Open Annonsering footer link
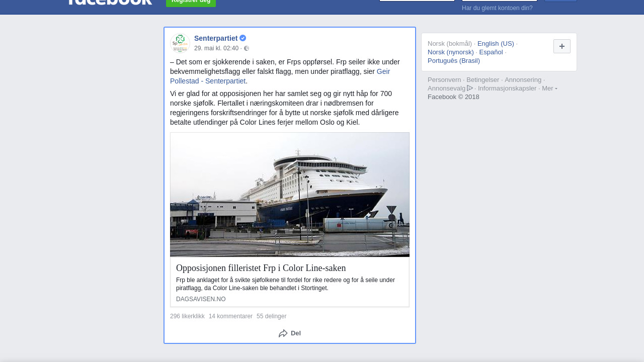 pos(523,80)
